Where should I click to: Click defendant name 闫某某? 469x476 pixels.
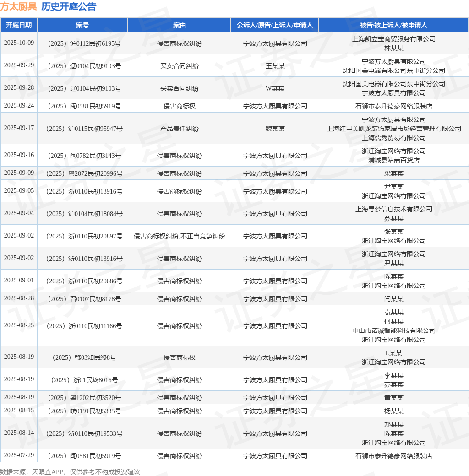[x=394, y=299]
